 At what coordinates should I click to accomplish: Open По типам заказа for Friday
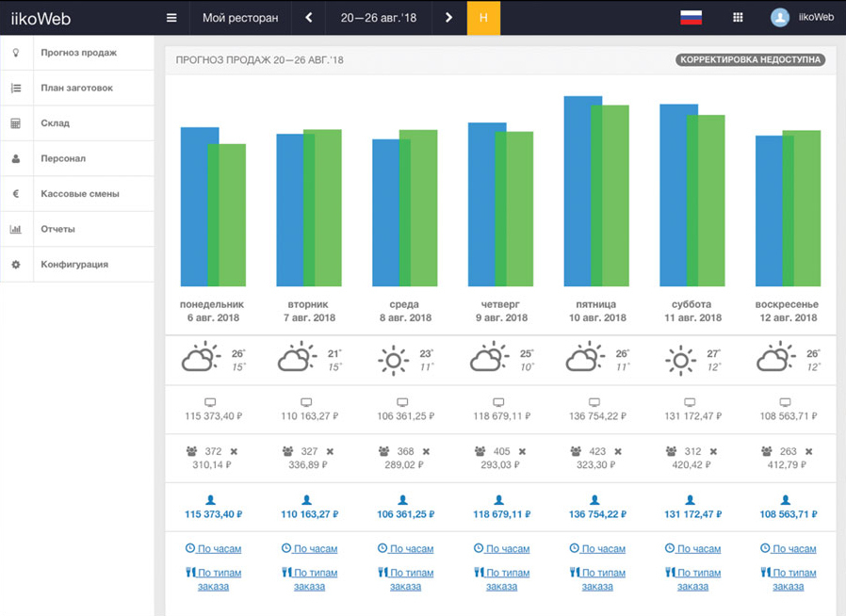597,579
